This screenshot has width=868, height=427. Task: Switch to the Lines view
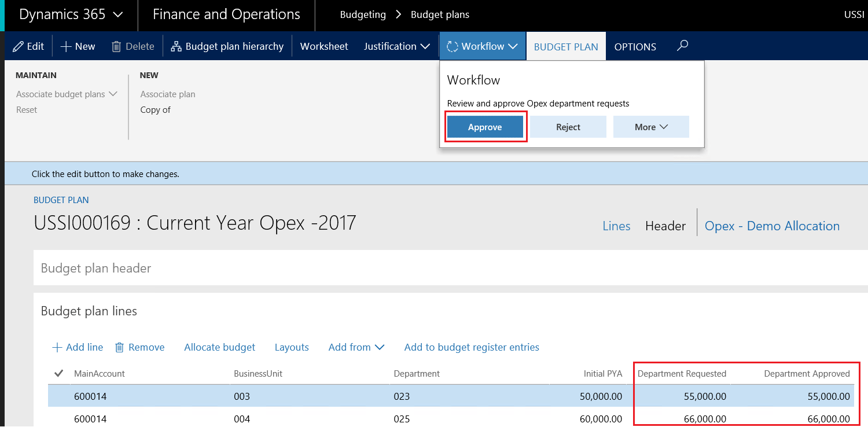(x=616, y=226)
